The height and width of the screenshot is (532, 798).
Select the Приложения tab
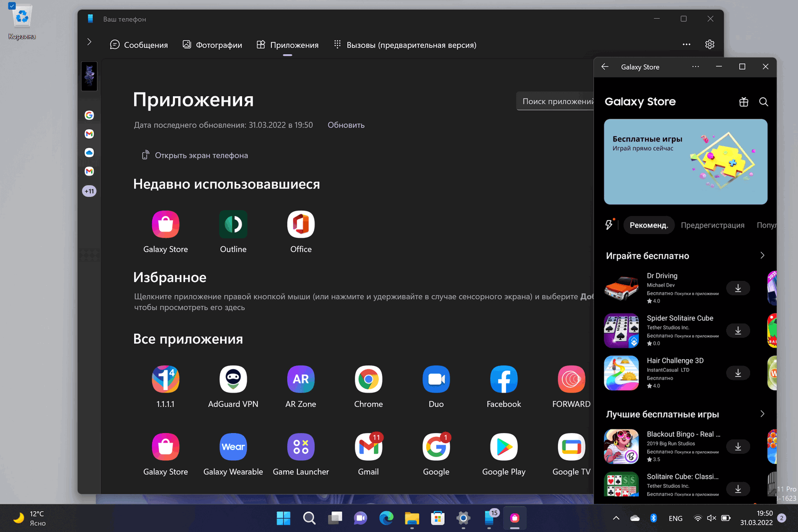tap(287, 45)
